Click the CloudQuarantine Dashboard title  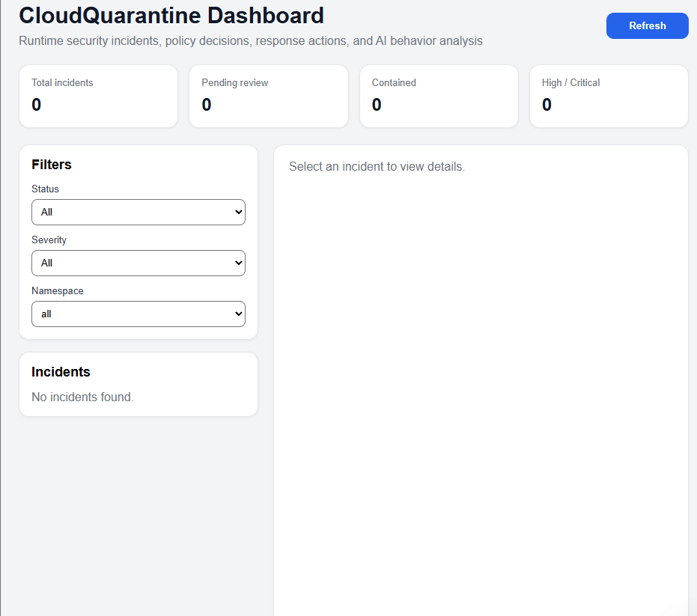[171, 15]
